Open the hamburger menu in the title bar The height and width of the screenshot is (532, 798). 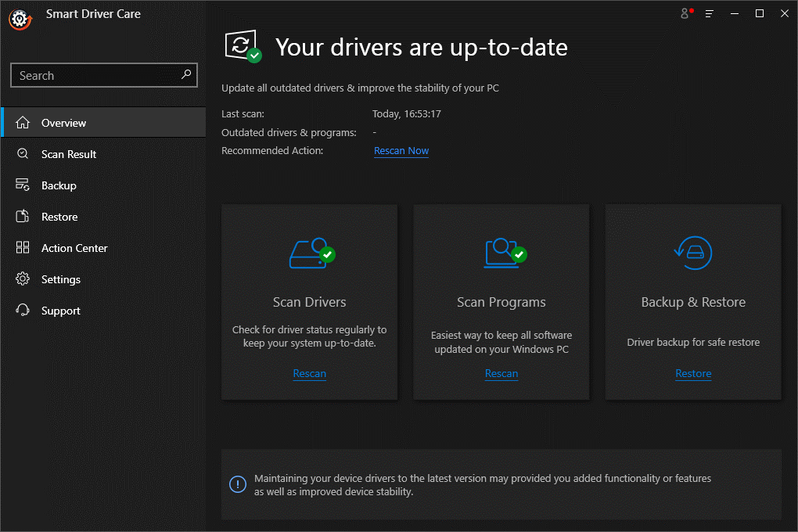pos(709,13)
